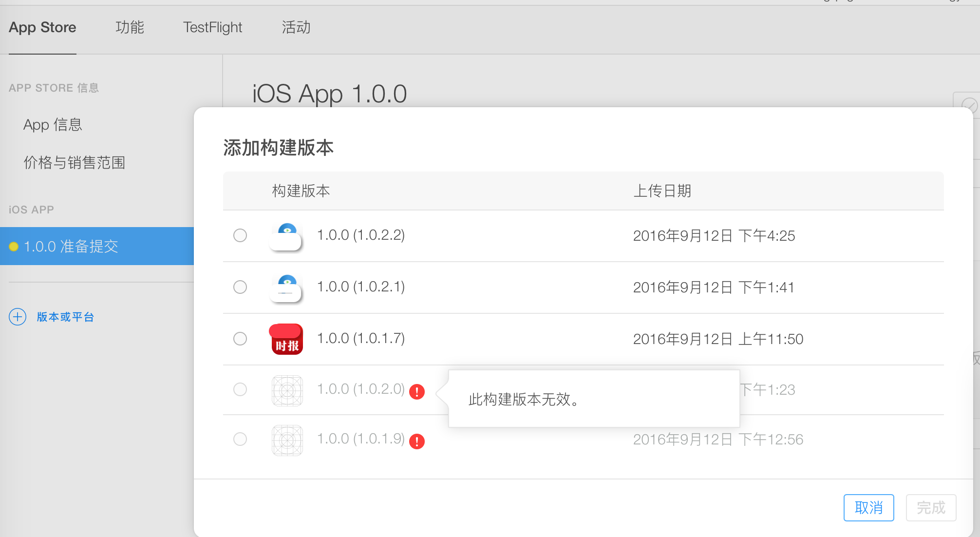
Task: Click the red error badge on build 1.0.2.0
Action: click(x=417, y=389)
